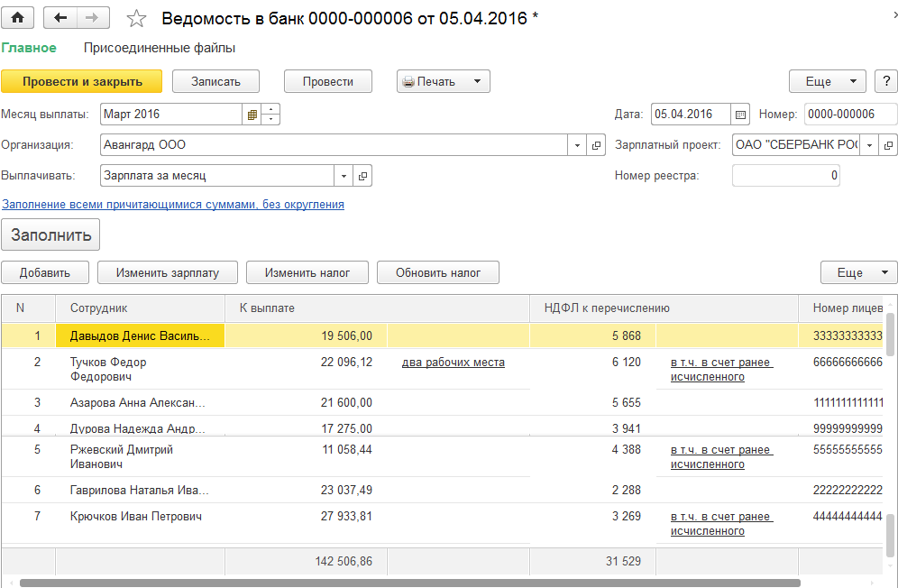Expand the Выплачивать dropdown list

click(x=344, y=176)
